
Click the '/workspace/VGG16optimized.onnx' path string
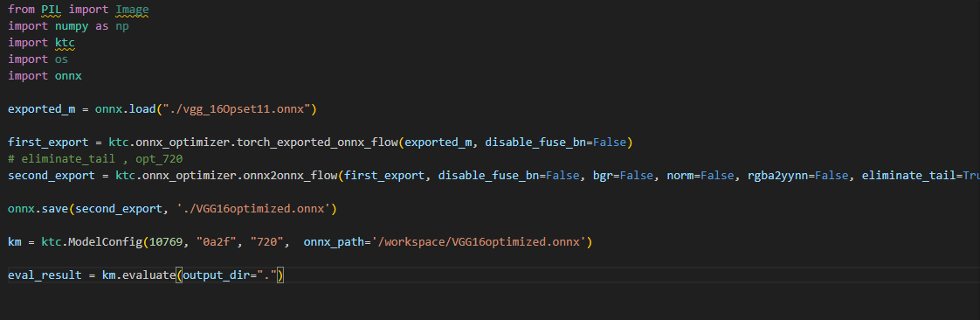[x=480, y=241]
